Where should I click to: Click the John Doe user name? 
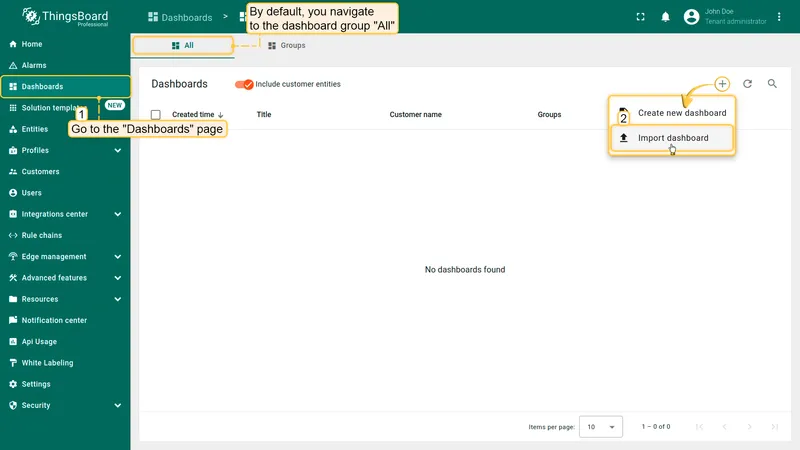[x=719, y=11]
